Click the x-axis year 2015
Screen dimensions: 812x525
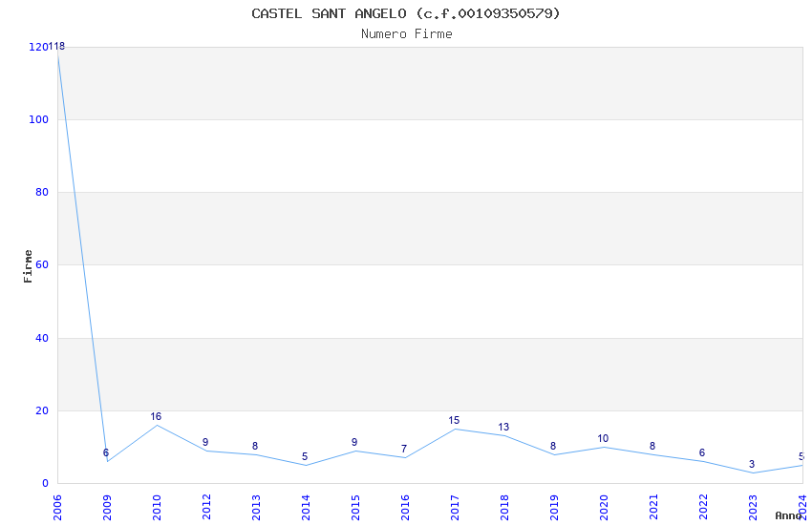pos(355,507)
